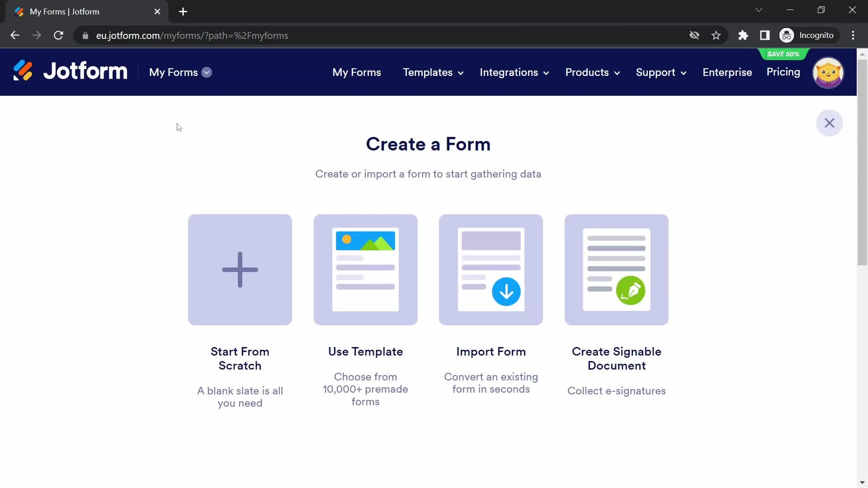This screenshot has width=868, height=488.
Task: Open the Enterprise page
Action: click(727, 72)
